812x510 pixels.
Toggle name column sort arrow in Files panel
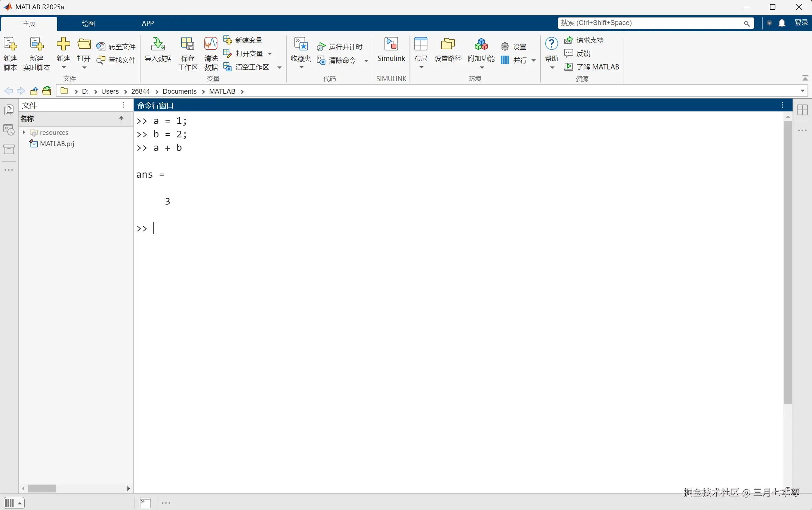coord(121,118)
